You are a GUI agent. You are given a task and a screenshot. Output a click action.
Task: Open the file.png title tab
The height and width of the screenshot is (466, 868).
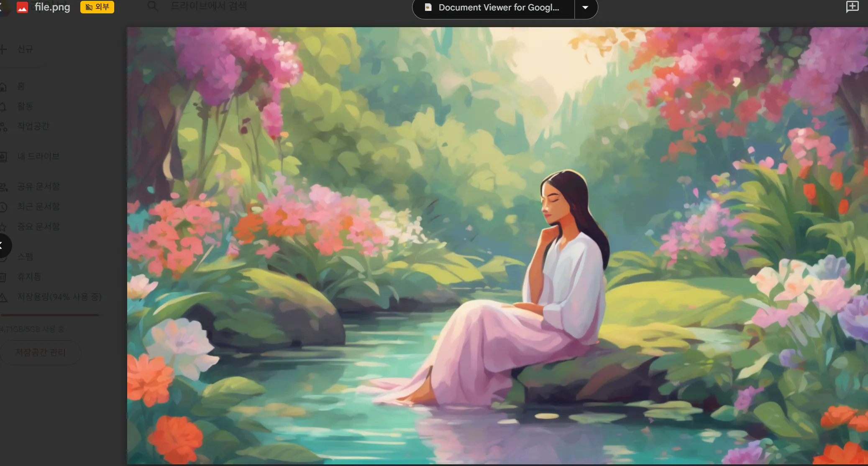53,7
